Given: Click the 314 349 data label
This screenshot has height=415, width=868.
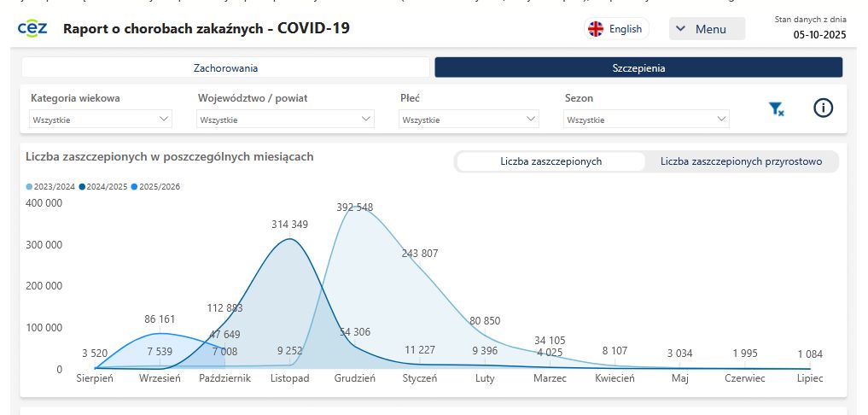Looking at the screenshot, I should [289, 225].
